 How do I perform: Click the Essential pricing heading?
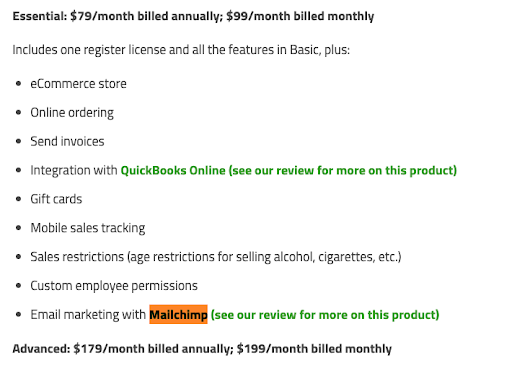pyautogui.click(x=193, y=16)
